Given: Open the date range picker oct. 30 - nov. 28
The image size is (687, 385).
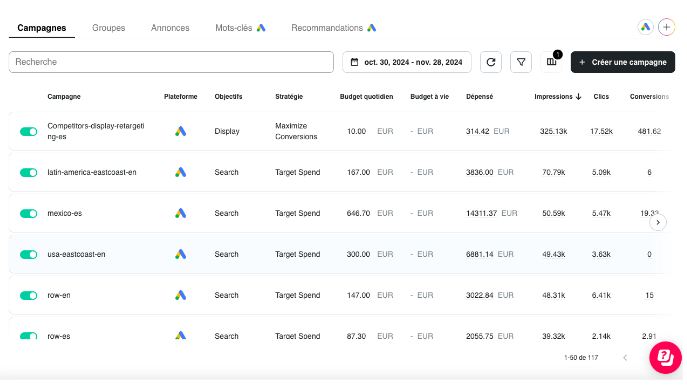Looking at the screenshot, I should pyautogui.click(x=407, y=62).
